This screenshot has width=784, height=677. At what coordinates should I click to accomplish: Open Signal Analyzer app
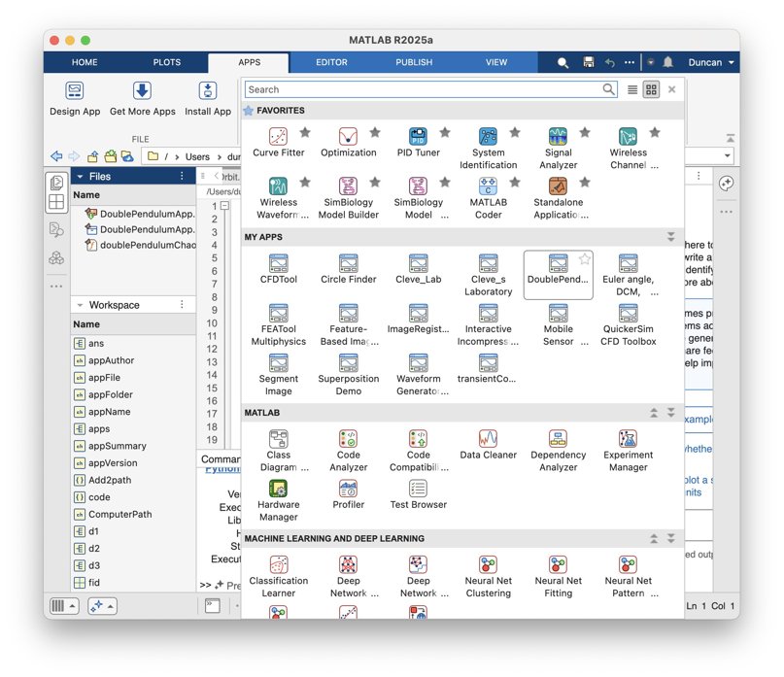pos(558,149)
